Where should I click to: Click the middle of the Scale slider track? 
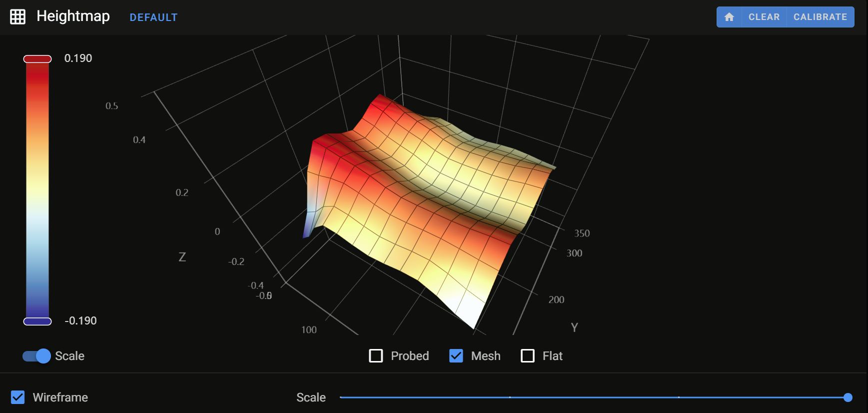(x=594, y=397)
